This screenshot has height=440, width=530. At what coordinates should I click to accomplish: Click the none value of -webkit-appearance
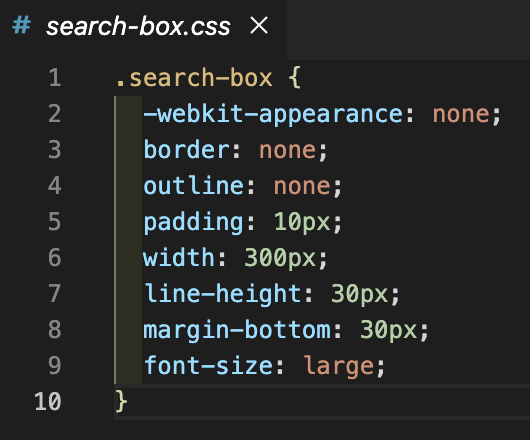click(x=461, y=114)
